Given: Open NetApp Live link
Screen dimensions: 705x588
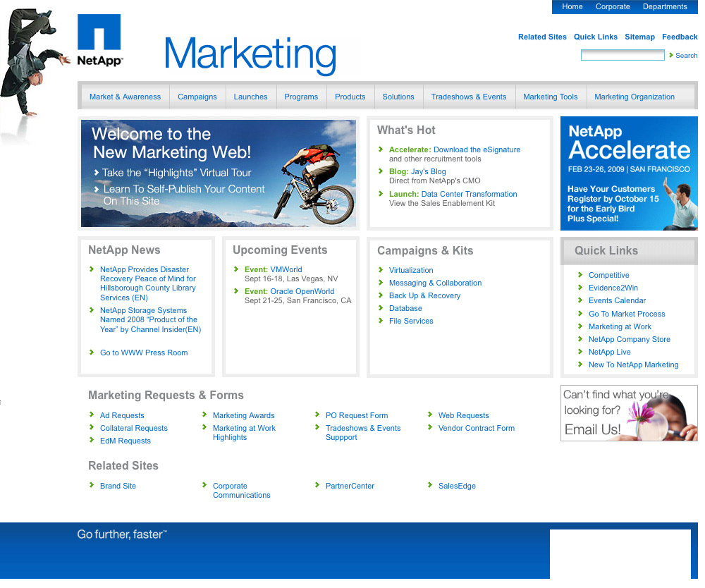Looking at the screenshot, I should point(609,352).
